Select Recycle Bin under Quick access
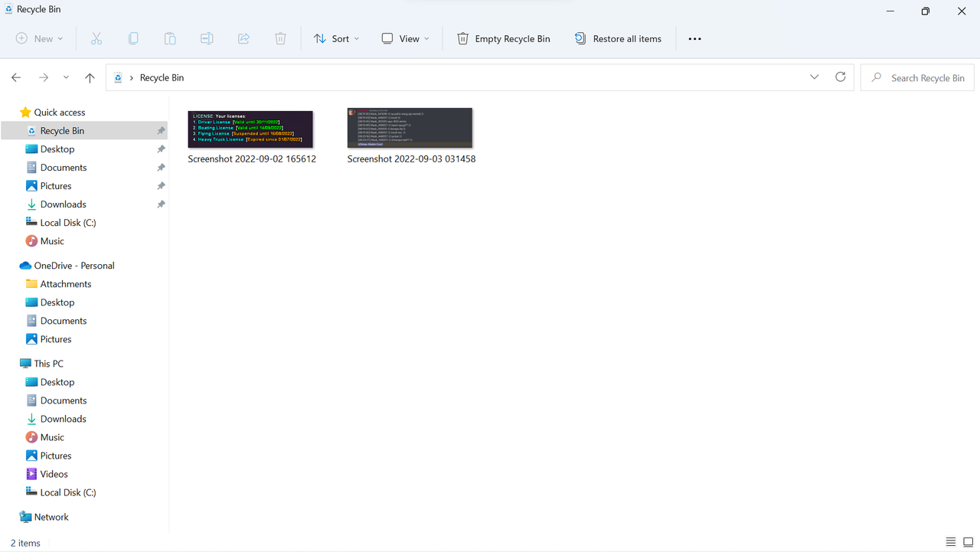 [x=84, y=131]
